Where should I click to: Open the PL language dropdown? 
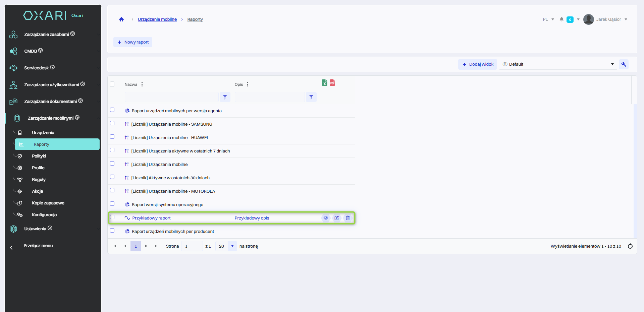click(548, 19)
